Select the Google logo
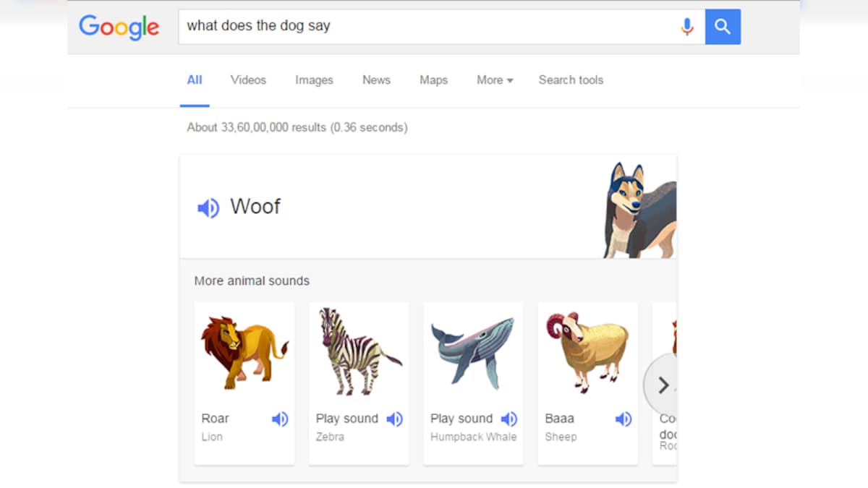This screenshot has width=868, height=488. click(x=119, y=27)
